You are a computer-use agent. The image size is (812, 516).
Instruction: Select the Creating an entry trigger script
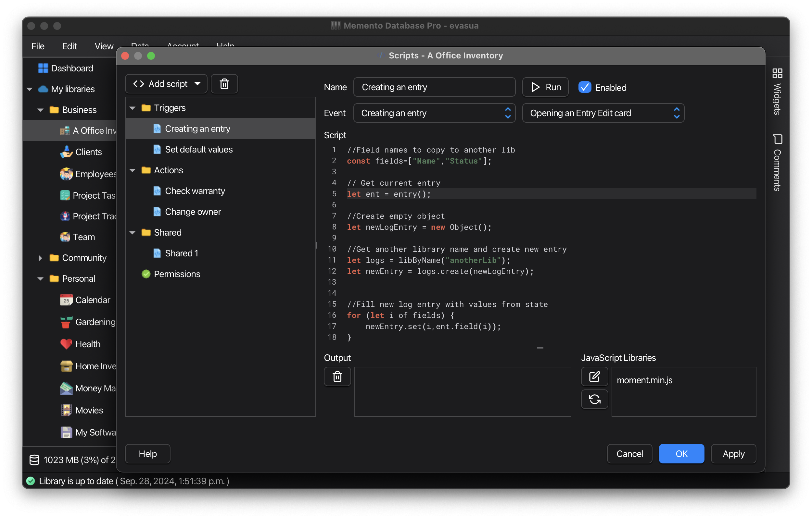click(x=197, y=129)
